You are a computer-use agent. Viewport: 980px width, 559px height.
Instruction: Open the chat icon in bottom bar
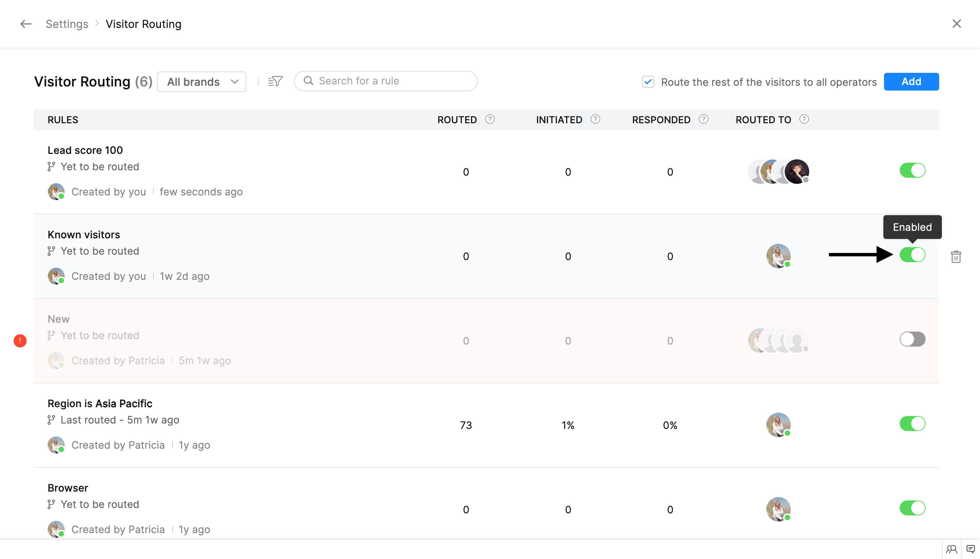(970, 549)
